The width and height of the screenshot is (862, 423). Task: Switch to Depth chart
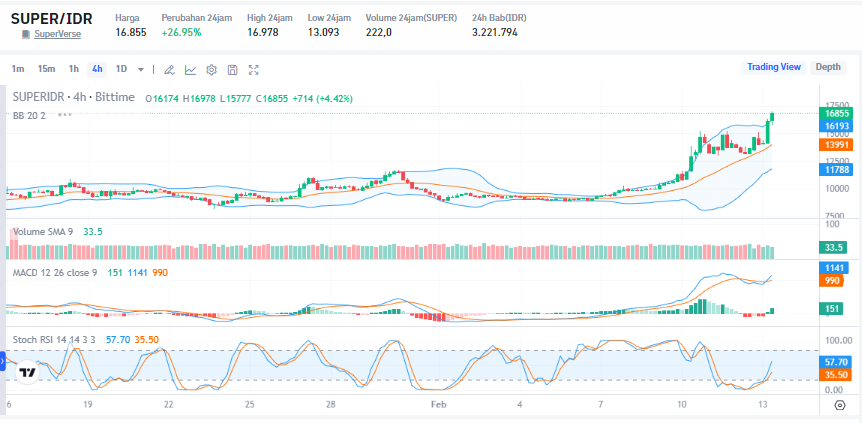[828, 67]
